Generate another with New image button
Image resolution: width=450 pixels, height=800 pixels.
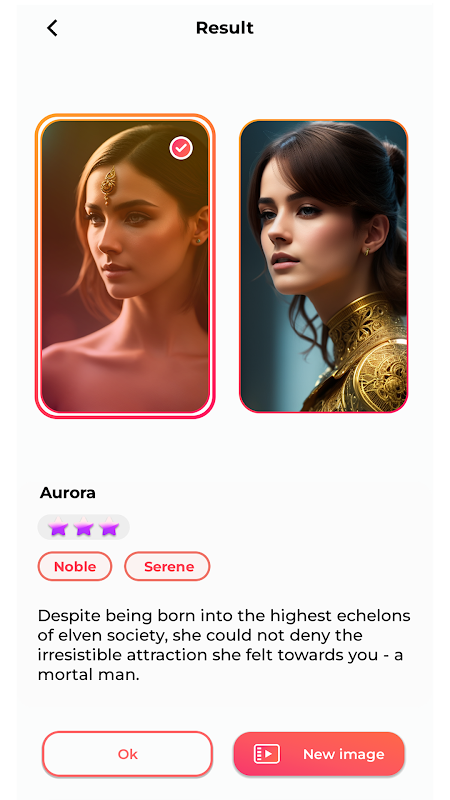pos(319,754)
